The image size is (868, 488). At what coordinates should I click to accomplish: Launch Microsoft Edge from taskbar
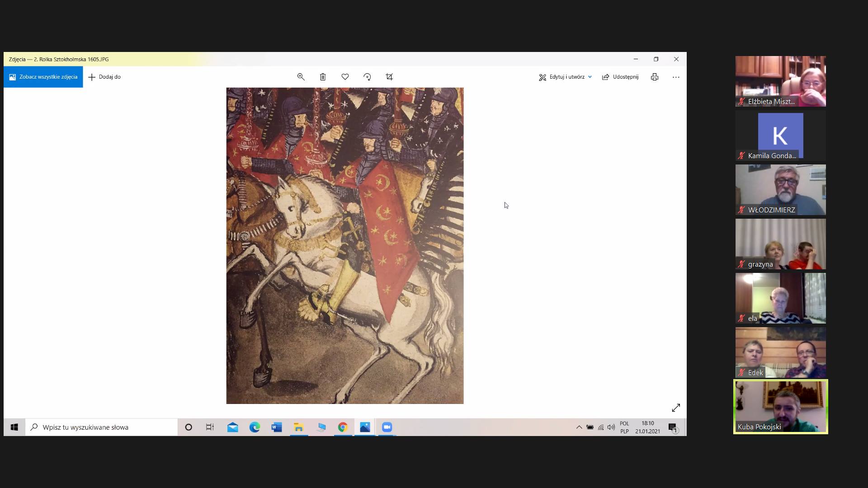[x=255, y=427]
